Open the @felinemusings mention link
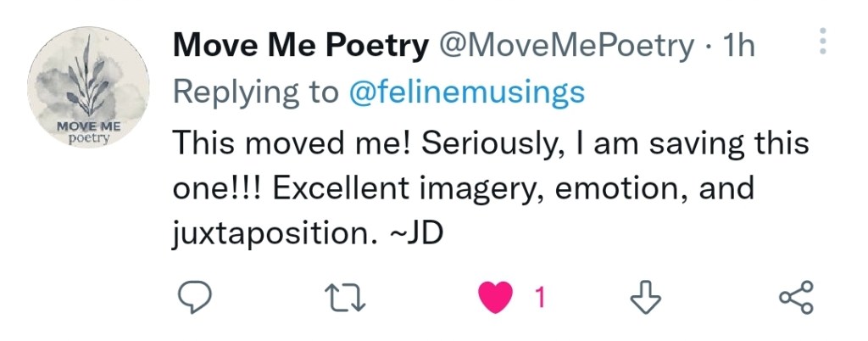The width and height of the screenshot is (868, 341). click(466, 92)
